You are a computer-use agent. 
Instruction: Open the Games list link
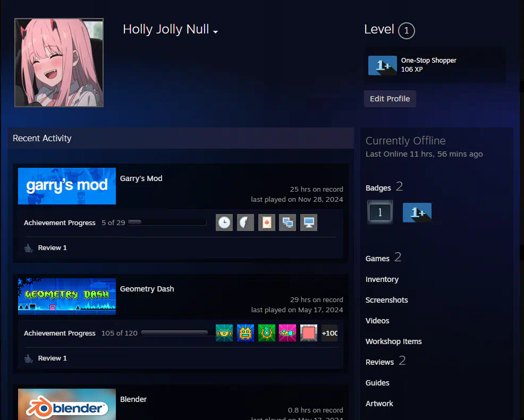[377, 259]
